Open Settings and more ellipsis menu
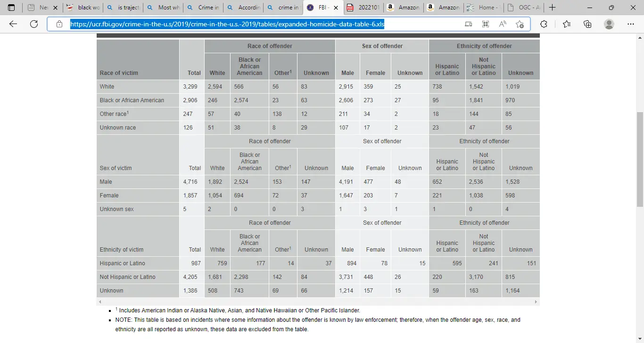The height and width of the screenshot is (343, 644). (630, 24)
